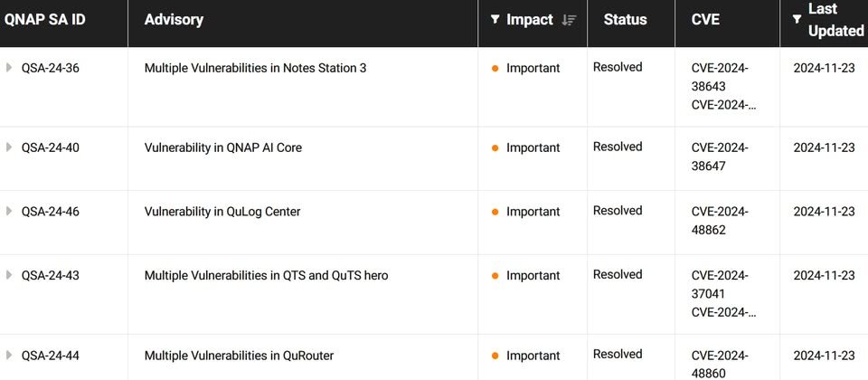This screenshot has height=380, width=868.
Task: Expand the QSA-24-36 advisory row
Action: pos(9,68)
